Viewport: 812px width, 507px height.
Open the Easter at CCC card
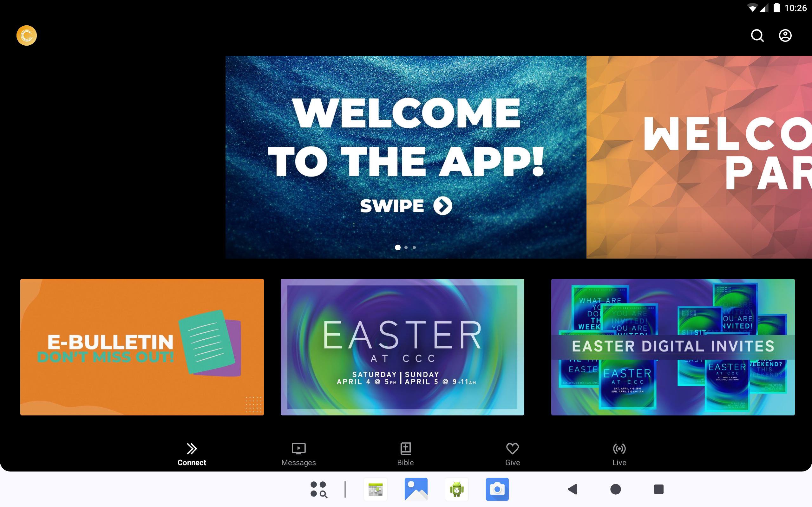(x=402, y=347)
